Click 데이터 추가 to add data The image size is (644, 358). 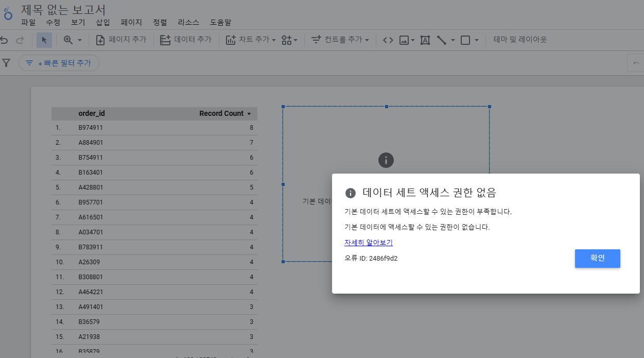click(x=186, y=40)
